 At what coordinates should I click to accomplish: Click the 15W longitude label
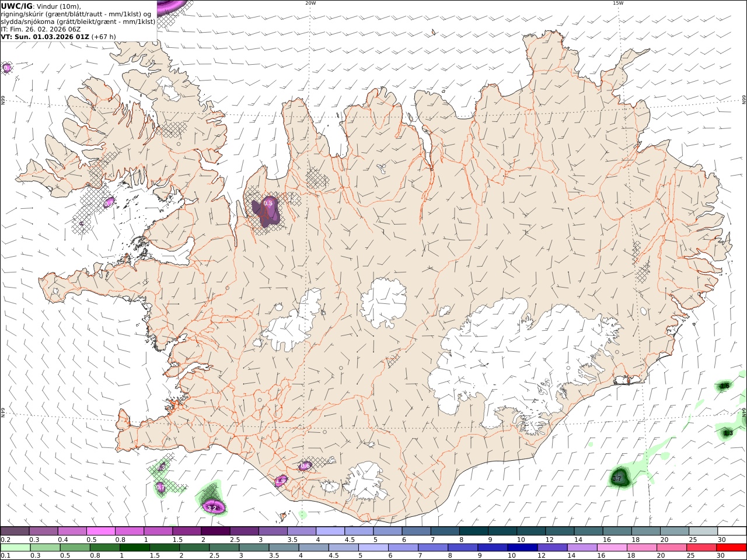click(617, 3)
